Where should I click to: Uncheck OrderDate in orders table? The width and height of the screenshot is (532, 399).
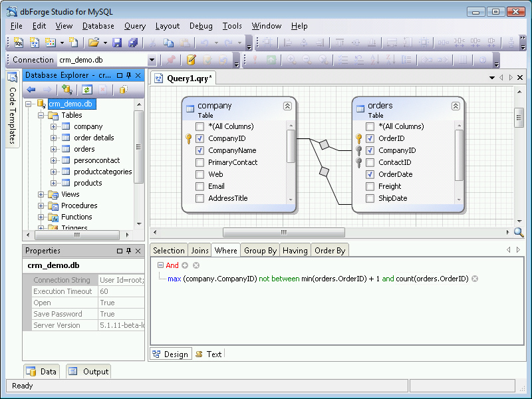[x=370, y=174]
